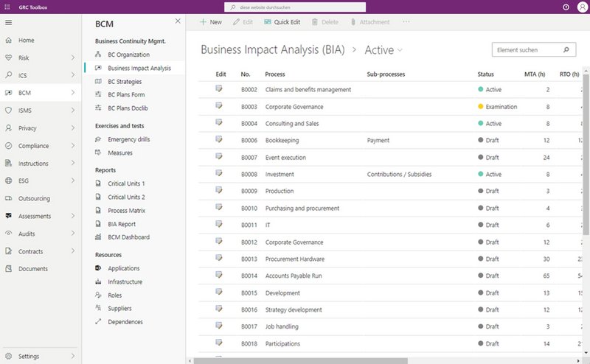Click the top website search field

(x=295, y=7)
